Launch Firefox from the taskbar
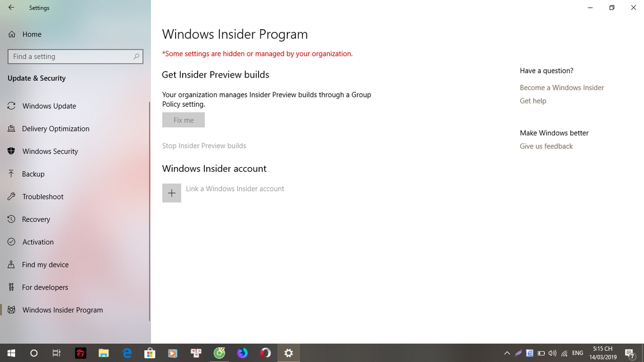Screen dimensions: 644x362 pyautogui.click(x=243, y=353)
